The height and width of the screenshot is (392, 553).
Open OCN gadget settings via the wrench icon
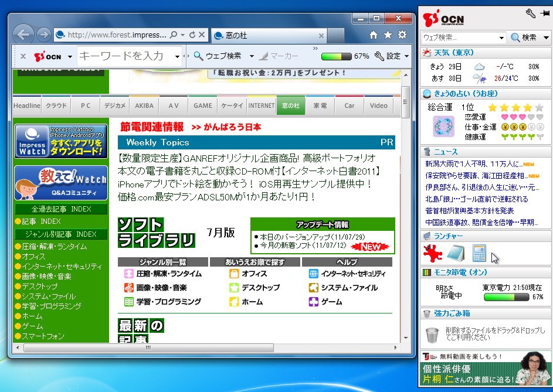(530, 14)
